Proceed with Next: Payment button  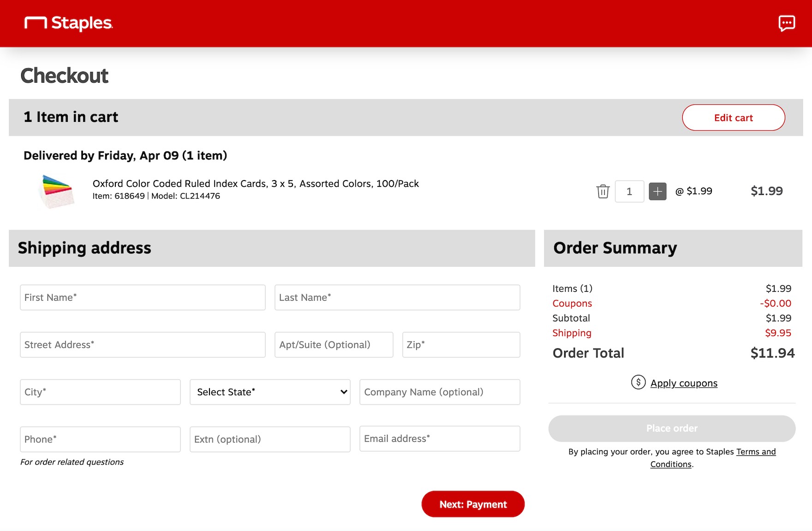(473, 504)
